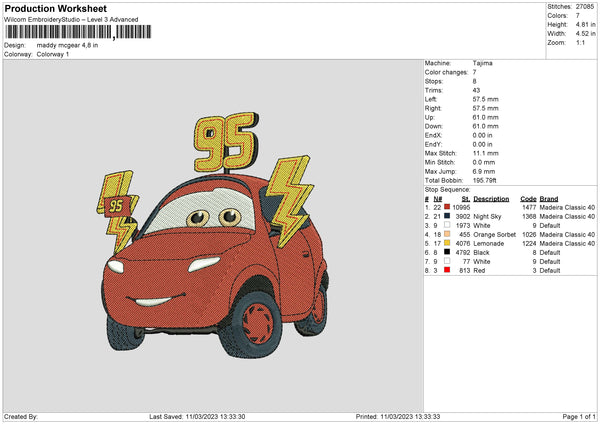Screen dimensions: 600x424
Task: Click the Total Bobbin value 195.79ft
Action: click(484, 180)
